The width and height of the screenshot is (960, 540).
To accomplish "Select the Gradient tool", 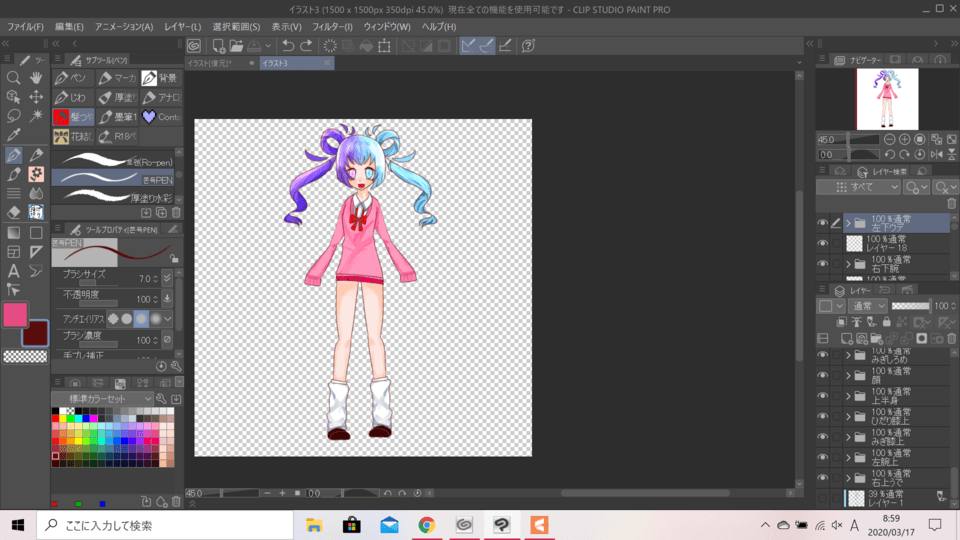I will pos(13,233).
